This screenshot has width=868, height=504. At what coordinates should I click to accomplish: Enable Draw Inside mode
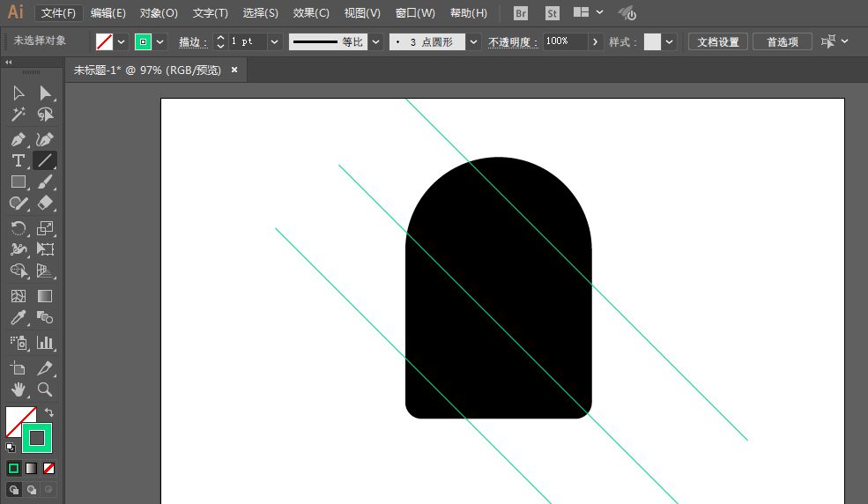pyautogui.click(x=48, y=490)
